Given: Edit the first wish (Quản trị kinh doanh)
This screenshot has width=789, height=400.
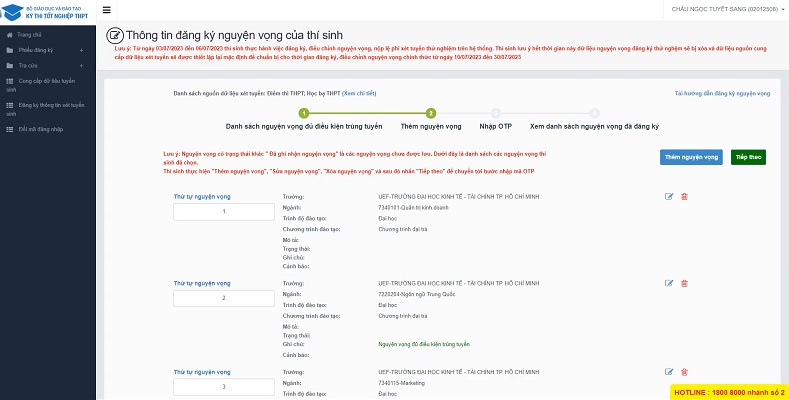Looking at the screenshot, I should 669,196.
